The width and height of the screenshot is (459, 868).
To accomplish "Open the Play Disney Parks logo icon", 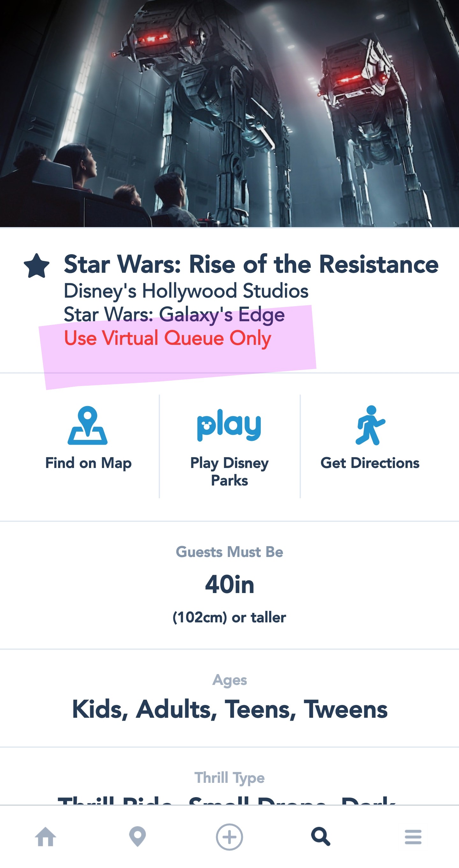I will coord(229,425).
